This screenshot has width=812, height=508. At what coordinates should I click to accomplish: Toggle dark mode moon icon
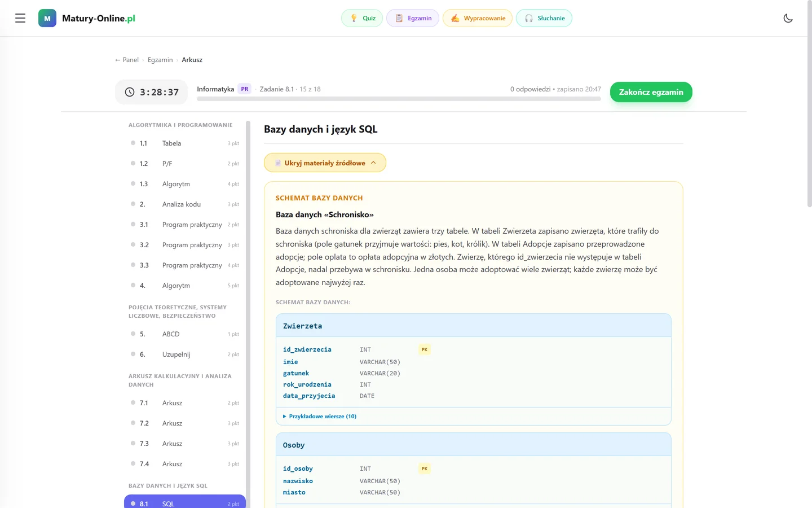click(x=788, y=18)
